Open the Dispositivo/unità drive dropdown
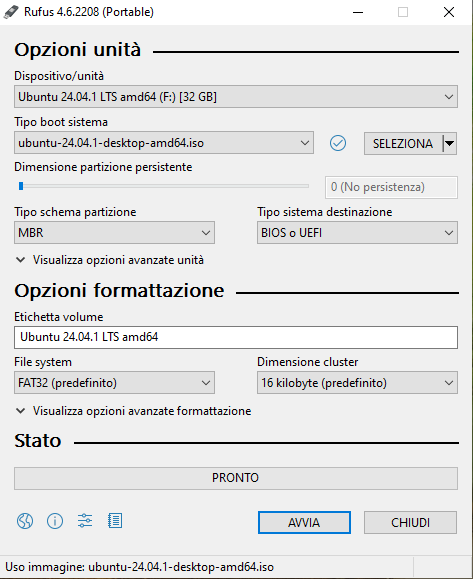 [x=236, y=97]
